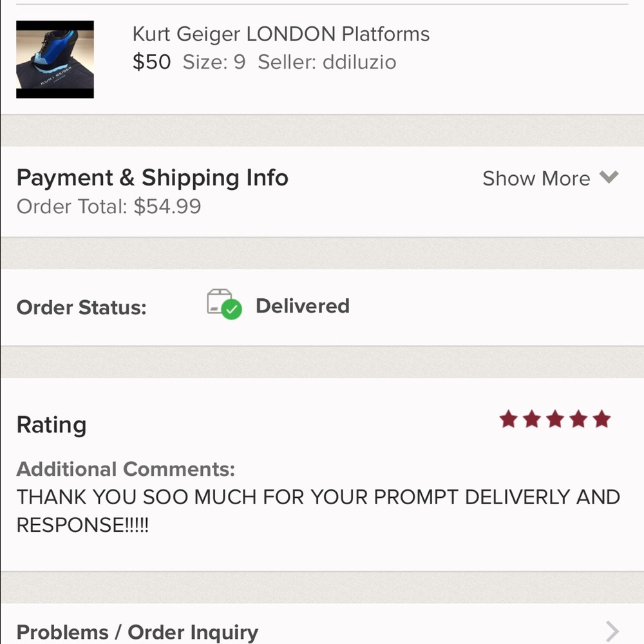
Task: Tap the Size: 9 label
Action: (214, 62)
